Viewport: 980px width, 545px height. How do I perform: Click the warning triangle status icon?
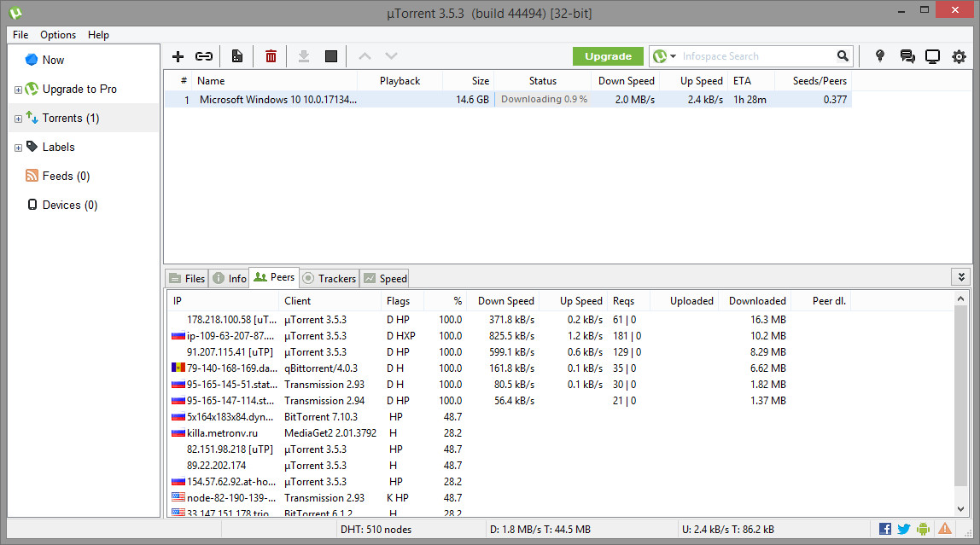[x=945, y=529]
